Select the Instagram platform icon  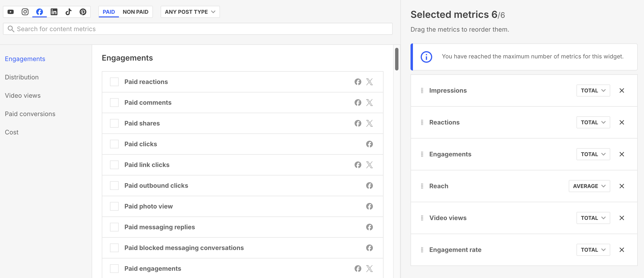click(x=25, y=12)
